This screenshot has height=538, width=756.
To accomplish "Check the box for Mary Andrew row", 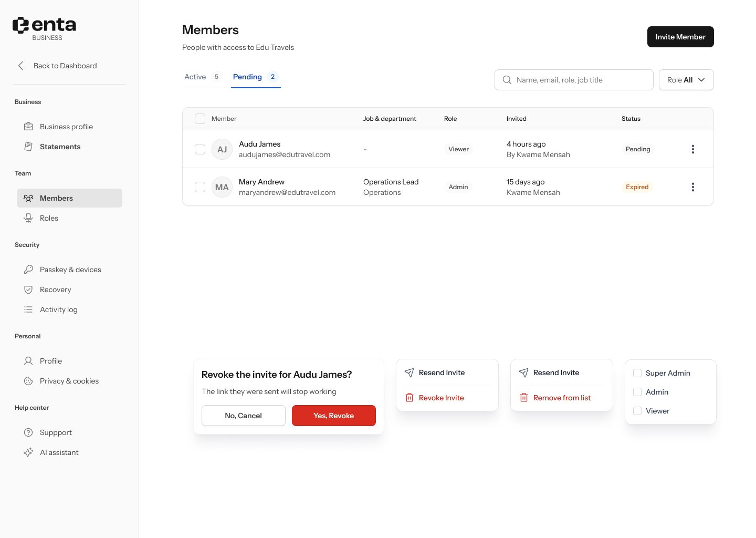I will click(x=200, y=187).
